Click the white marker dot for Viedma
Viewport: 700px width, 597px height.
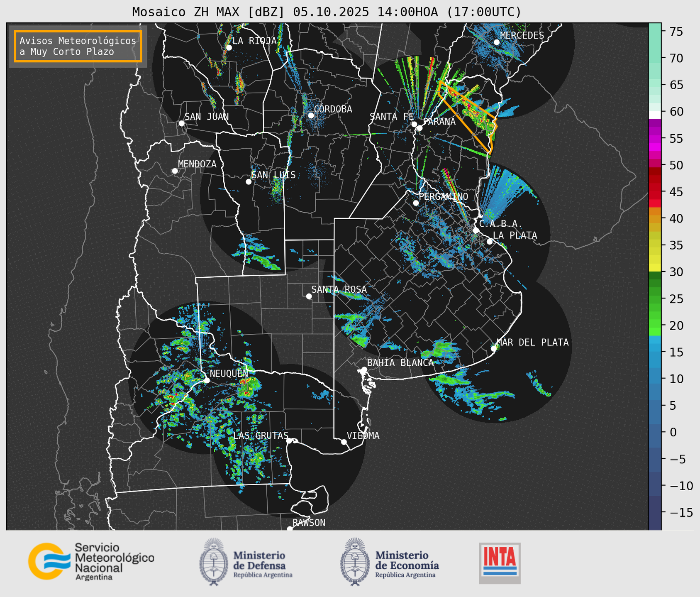(x=344, y=442)
